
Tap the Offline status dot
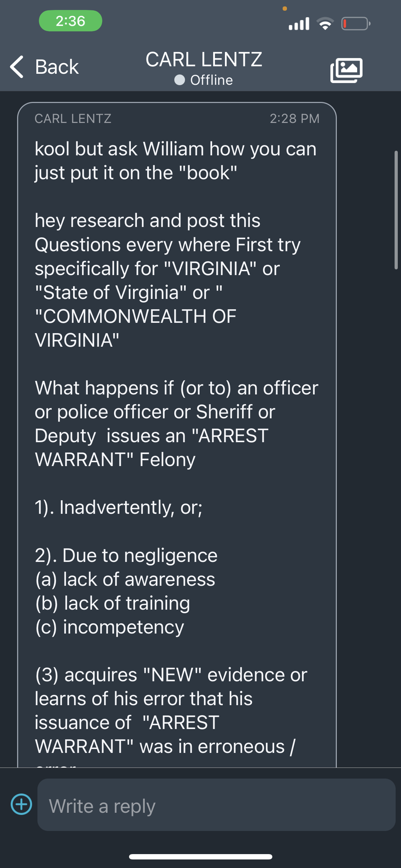(x=180, y=80)
